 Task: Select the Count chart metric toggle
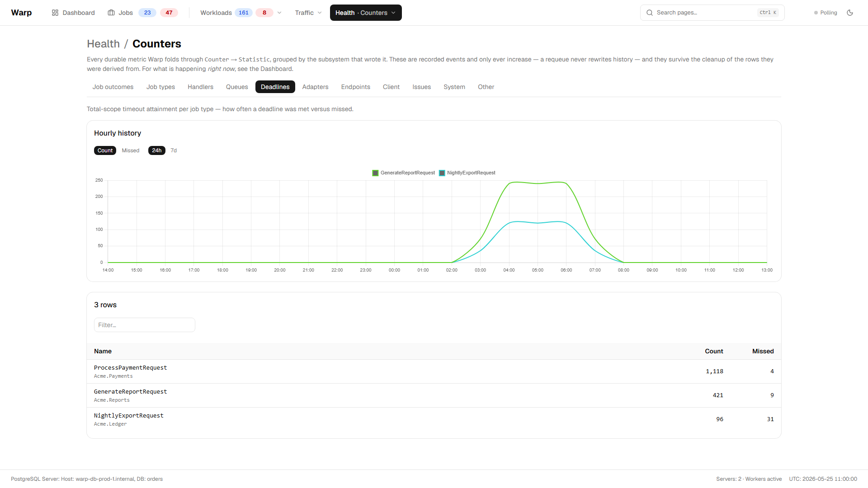[x=105, y=150]
